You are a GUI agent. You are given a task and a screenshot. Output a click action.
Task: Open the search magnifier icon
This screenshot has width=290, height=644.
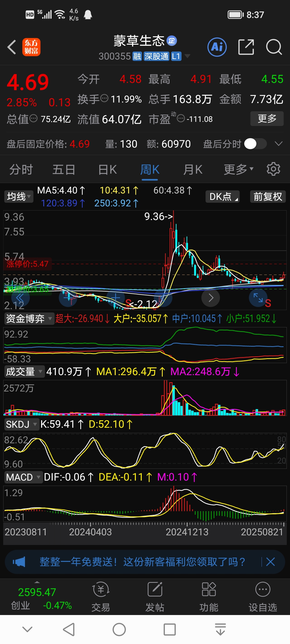pos(274,47)
